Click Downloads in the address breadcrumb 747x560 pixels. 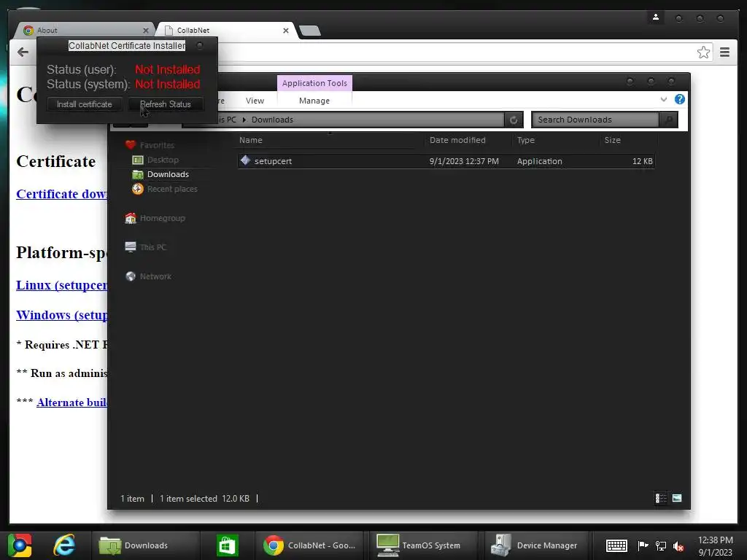pyautogui.click(x=273, y=120)
